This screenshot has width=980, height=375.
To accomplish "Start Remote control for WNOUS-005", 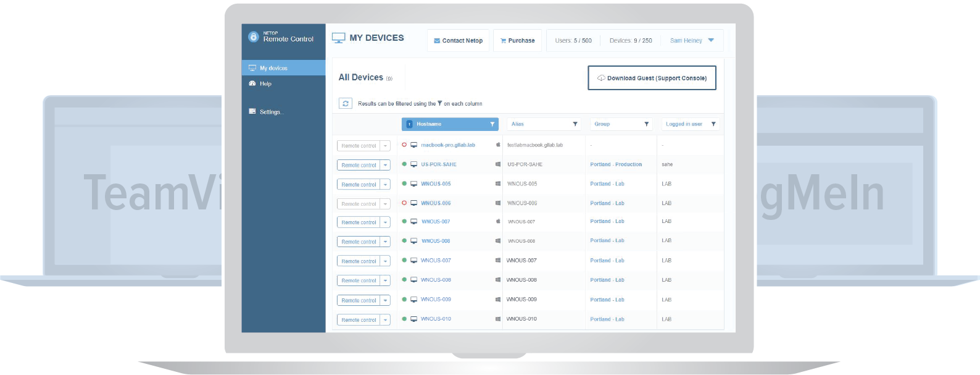I will 359,184.
